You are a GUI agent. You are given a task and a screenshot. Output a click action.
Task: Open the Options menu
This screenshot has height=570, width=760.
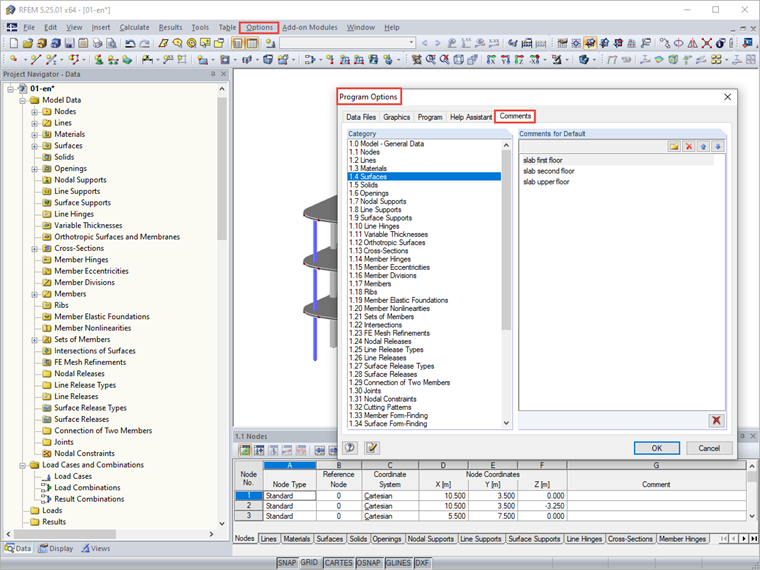(259, 28)
